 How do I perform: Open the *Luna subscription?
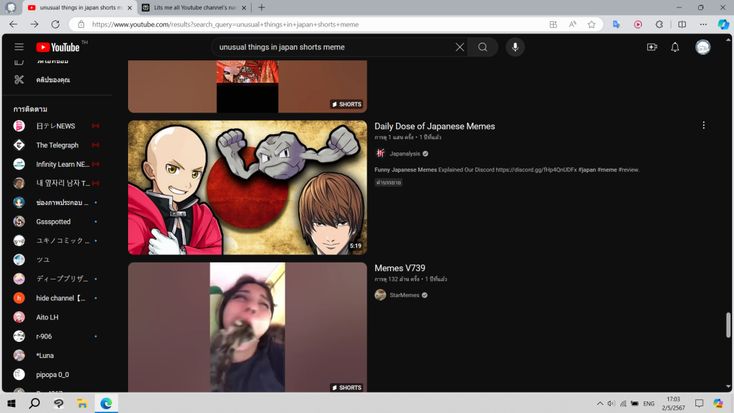(x=57, y=355)
